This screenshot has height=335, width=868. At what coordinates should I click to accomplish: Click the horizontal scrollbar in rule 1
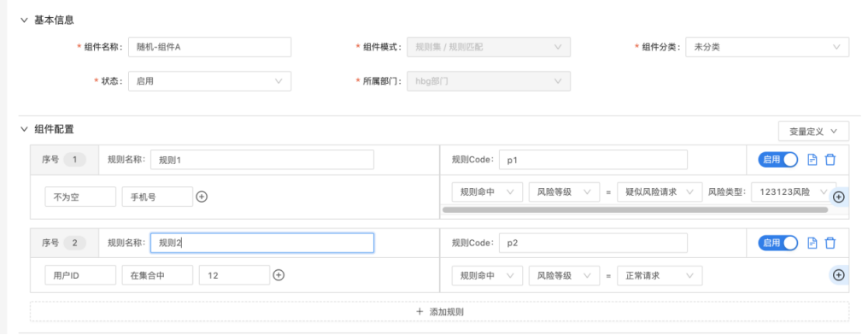[635, 210]
